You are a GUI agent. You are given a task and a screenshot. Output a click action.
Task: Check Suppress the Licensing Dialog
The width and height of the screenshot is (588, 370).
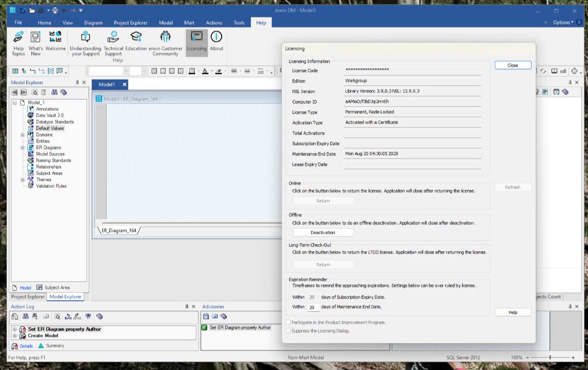[288, 331]
